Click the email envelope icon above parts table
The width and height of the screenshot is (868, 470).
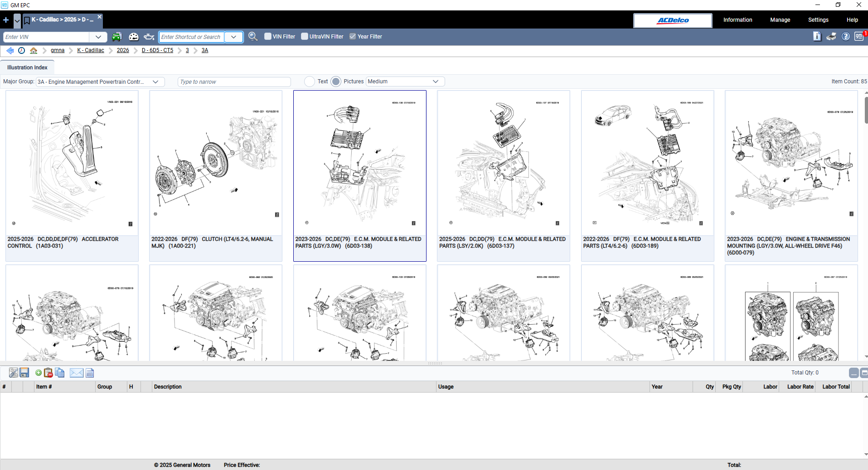pyautogui.click(x=76, y=372)
